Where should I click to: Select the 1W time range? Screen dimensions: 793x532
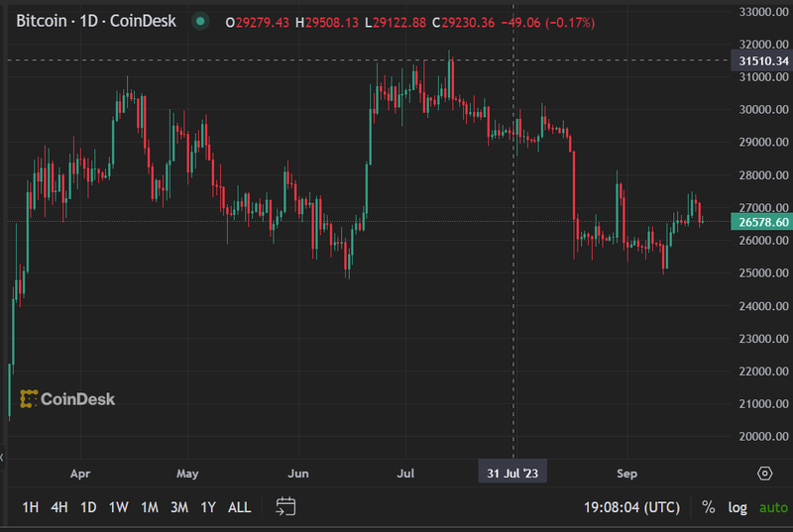(x=119, y=507)
